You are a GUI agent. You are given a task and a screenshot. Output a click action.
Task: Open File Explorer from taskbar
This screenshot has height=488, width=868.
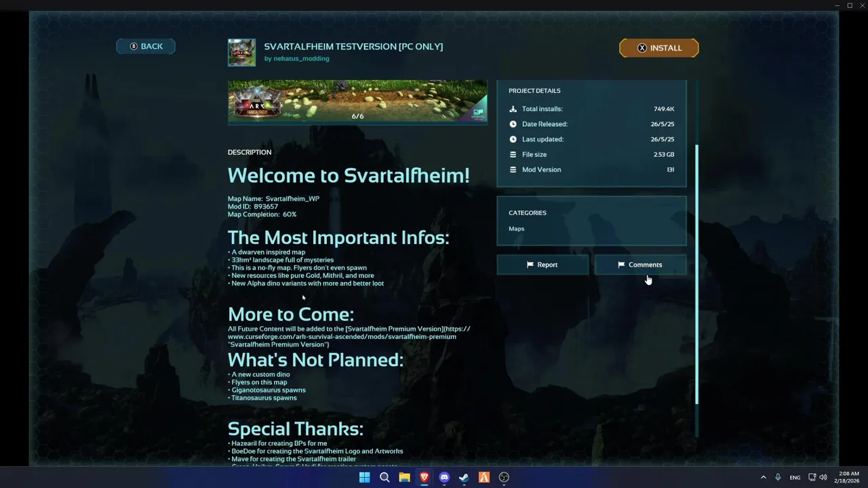pos(404,477)
